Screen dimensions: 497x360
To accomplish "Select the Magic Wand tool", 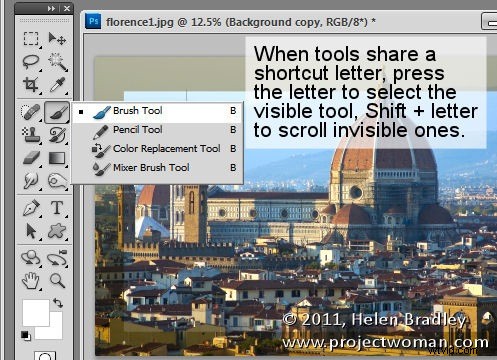I will pos(57,62).
